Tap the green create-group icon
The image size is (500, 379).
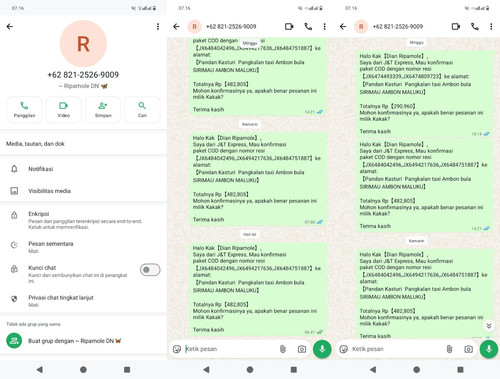pyautogui.click(x=14, y=341)
